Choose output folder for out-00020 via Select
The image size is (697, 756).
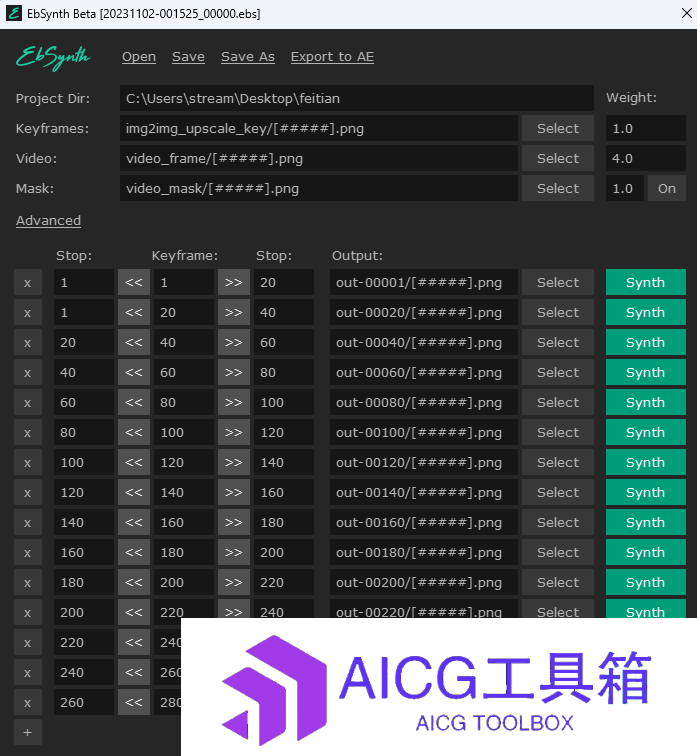(558, 312)
